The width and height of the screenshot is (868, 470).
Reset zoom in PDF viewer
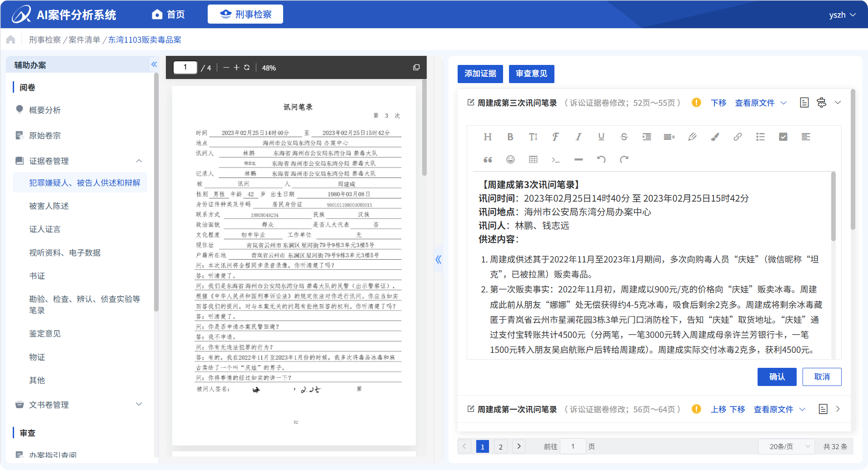247,68
